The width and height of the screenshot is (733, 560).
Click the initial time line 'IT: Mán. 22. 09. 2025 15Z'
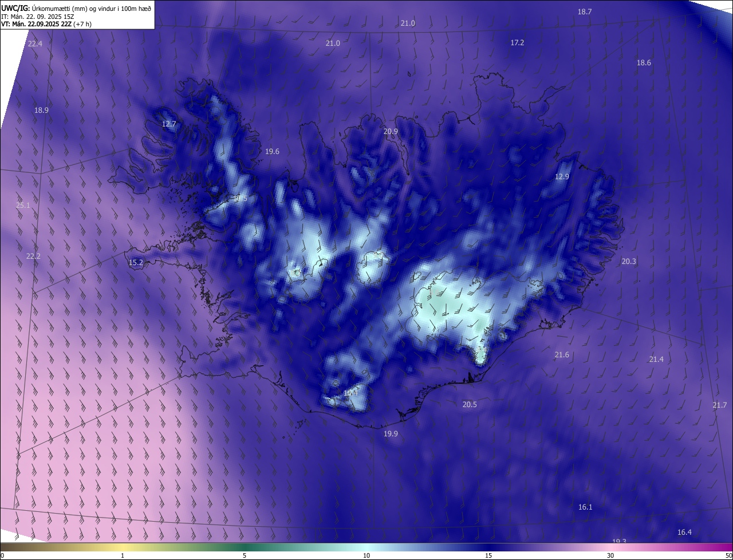point(37,16)
